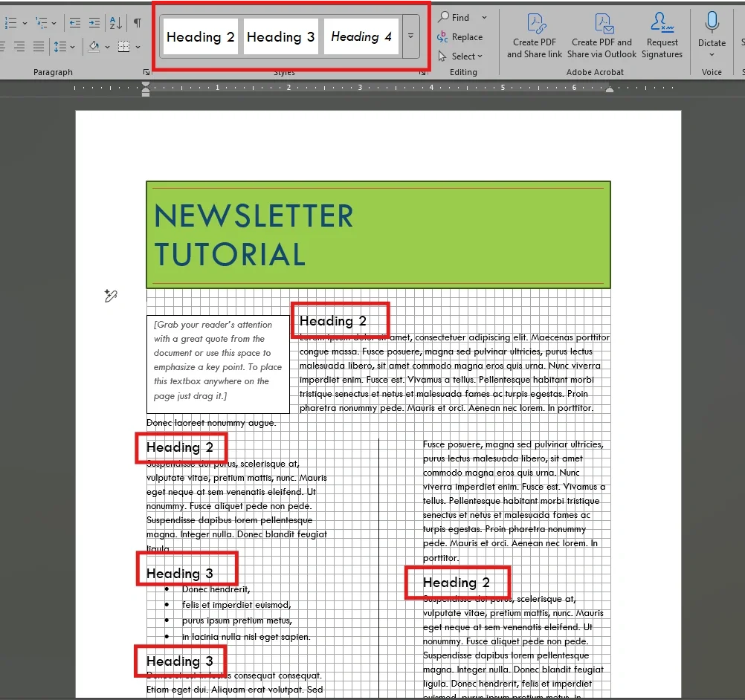745x700 pixels.
Task: Apply the Heading 4 style
Action: 361,36
